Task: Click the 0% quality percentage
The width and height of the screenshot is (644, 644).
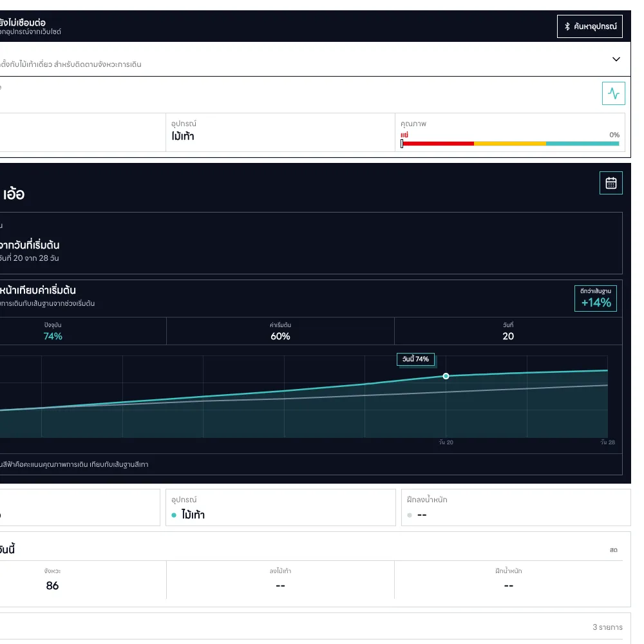Action: pyautogui.click(x=614, y=135)
